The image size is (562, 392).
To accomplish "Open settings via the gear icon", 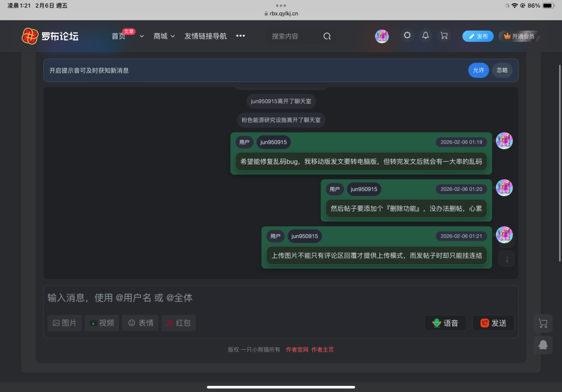I will [407, 35].
